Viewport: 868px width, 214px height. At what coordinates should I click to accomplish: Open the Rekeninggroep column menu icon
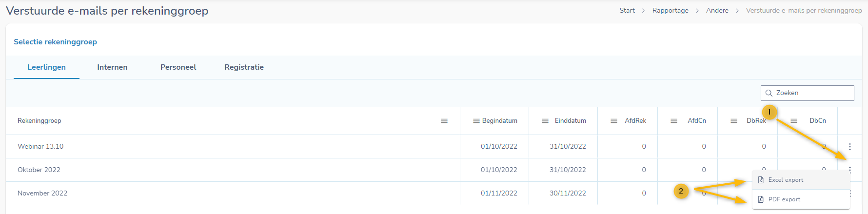tap(444, 121)
